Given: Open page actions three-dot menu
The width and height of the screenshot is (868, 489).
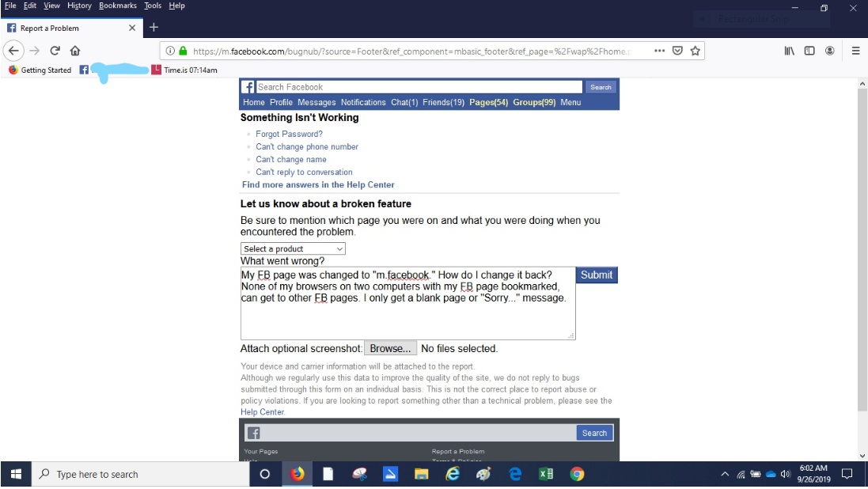Looking at the screenshot, I should coord(659,51).
